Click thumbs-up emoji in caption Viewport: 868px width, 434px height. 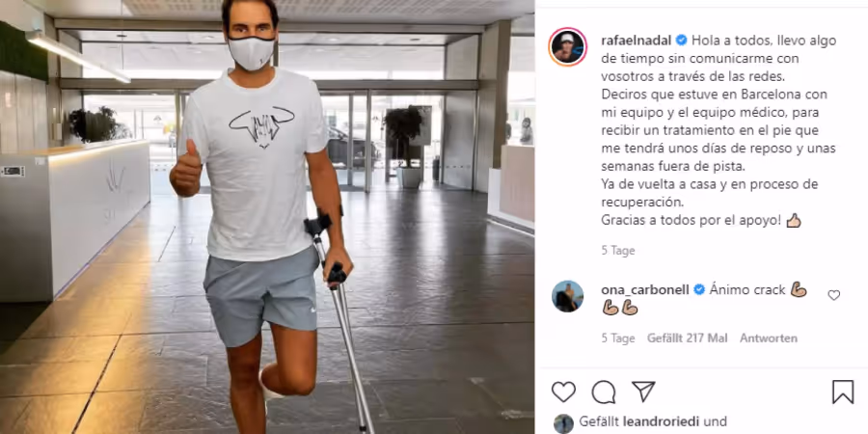794,220
